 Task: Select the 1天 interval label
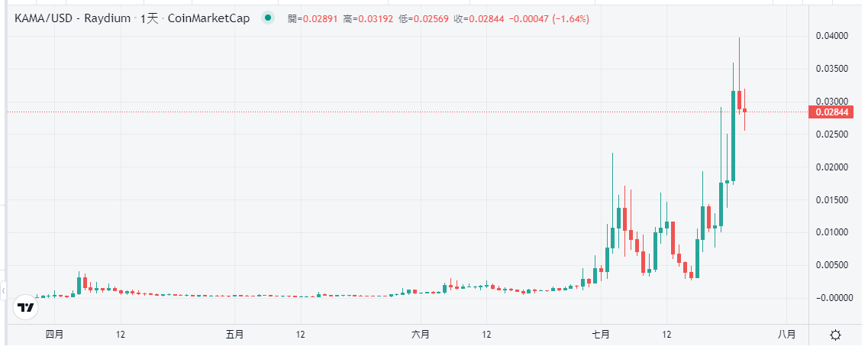click(x=148, y=18)
